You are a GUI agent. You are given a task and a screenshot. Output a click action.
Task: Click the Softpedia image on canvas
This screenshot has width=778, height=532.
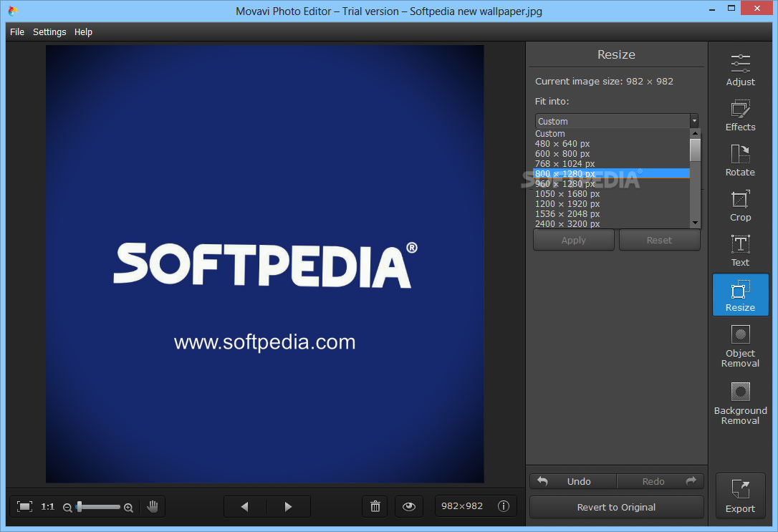[264, 263]
